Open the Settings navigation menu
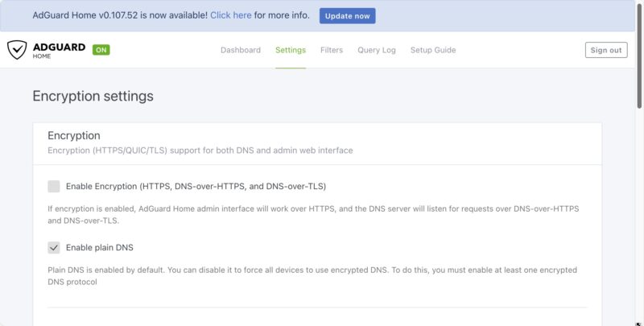Image resolution: width=644 pixels, height=326 pixels. [291, 50]
